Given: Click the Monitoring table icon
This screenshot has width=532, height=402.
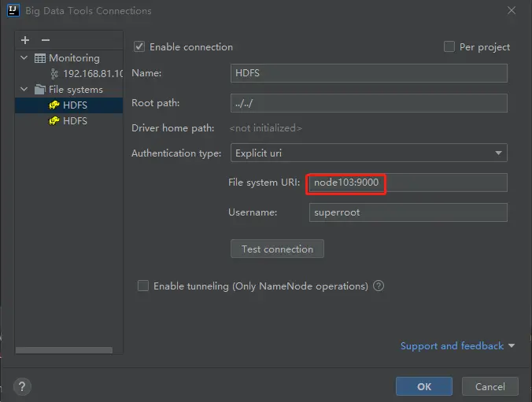Looking at the screenshot, I should click(x=40, y=58).
